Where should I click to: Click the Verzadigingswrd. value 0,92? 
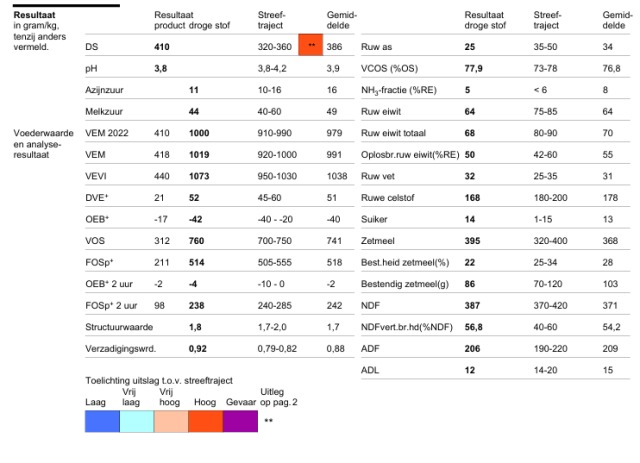(198, 347)
